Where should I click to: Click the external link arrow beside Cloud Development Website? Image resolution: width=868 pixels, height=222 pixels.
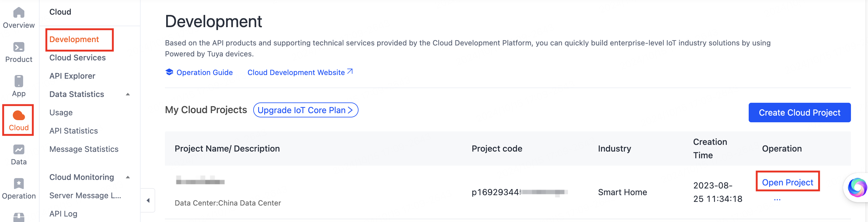click(x=350, y=72)
